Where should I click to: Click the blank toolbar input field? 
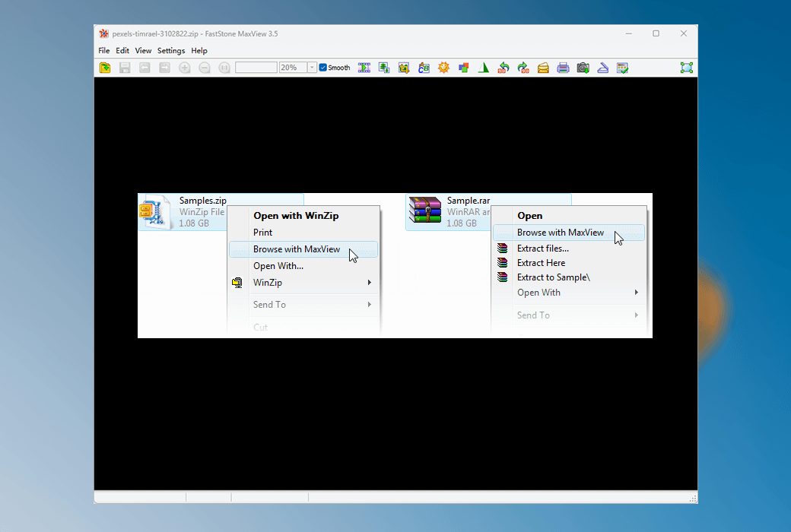[256, 68]
